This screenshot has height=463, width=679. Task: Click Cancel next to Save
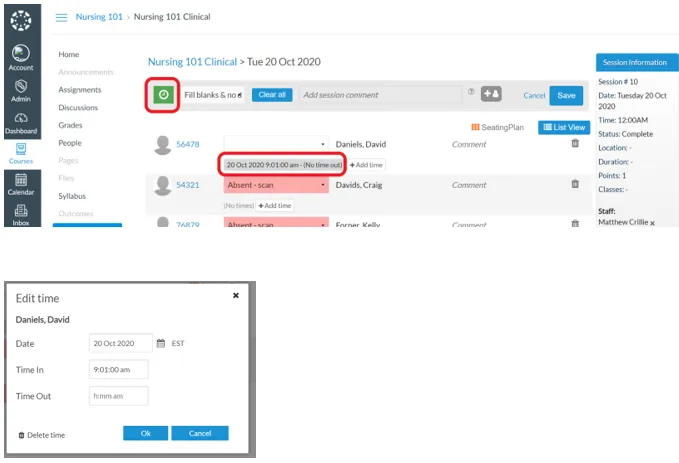(534, 96)
